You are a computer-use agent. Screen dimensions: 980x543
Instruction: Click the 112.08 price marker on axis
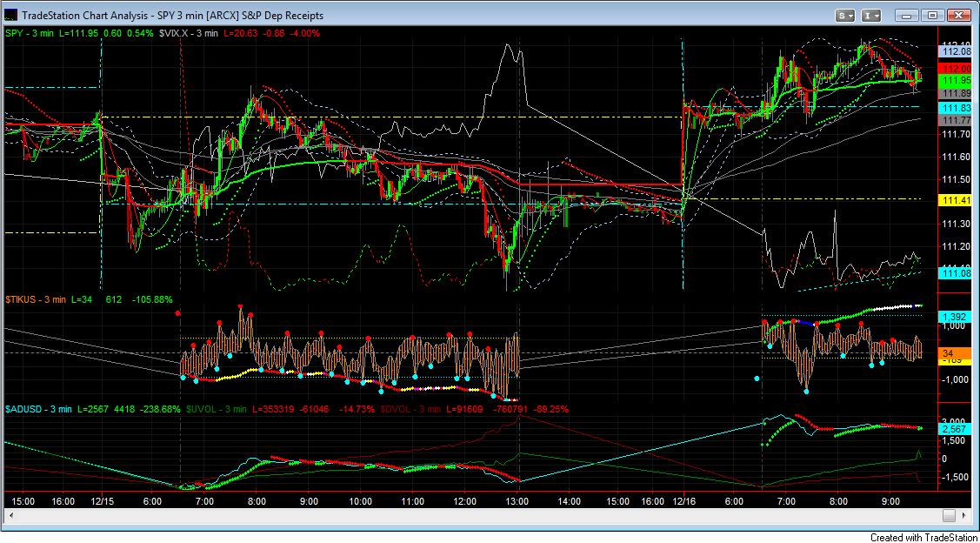pos(953,51)
